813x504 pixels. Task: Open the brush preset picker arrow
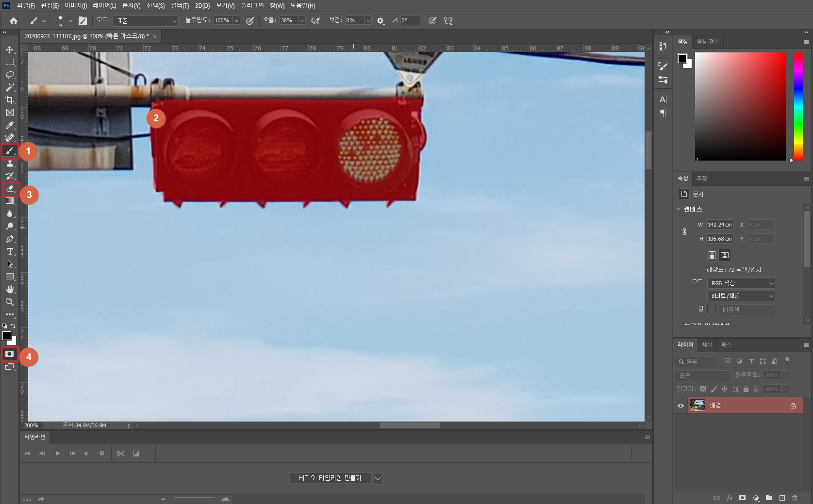coord(70,21)
